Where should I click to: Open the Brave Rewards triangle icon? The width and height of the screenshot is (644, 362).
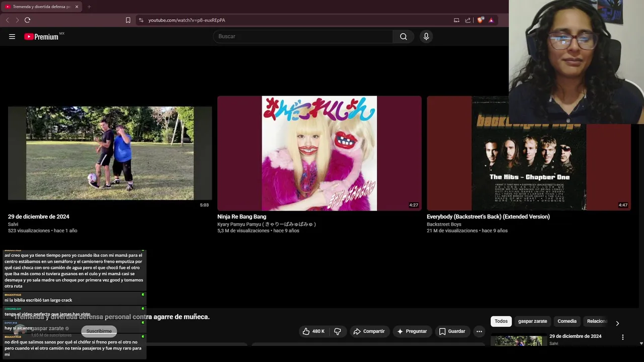tap(491, 20)
